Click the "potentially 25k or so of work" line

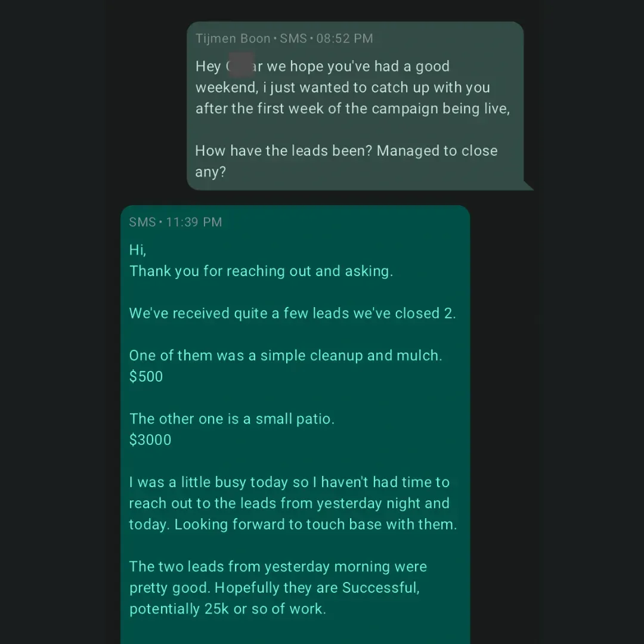228,609
